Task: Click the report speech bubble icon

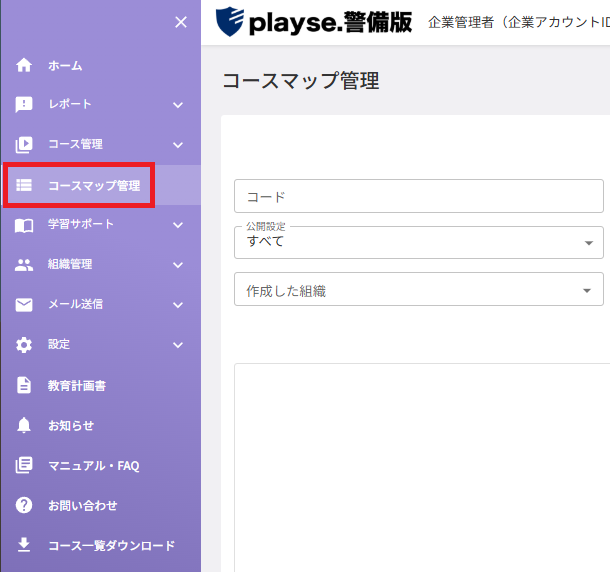Action: coord(24,105)
